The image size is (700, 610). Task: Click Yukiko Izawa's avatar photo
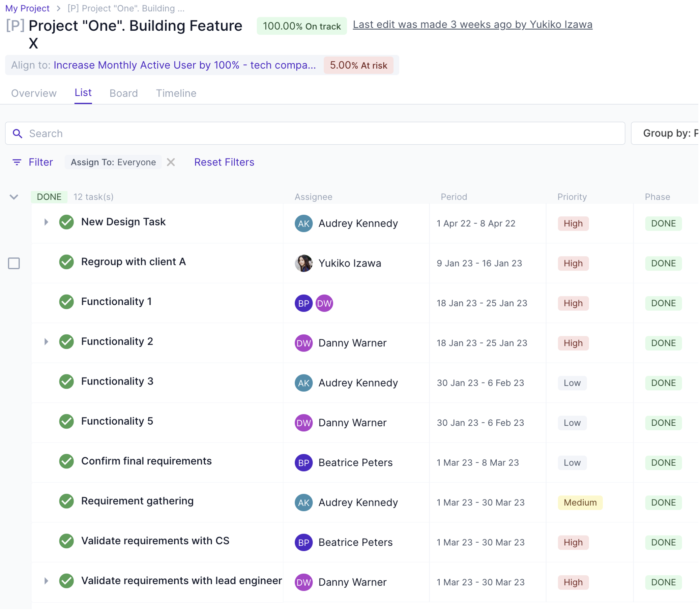[304, 264]
